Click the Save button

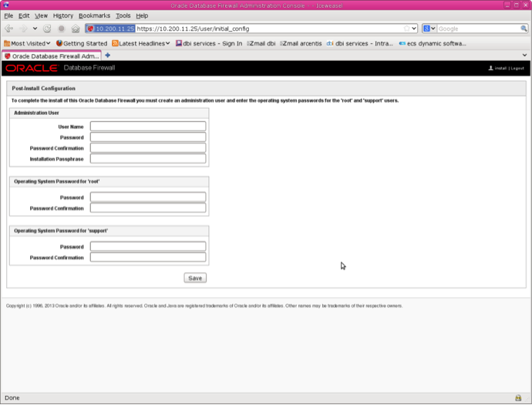coord(195,278)
